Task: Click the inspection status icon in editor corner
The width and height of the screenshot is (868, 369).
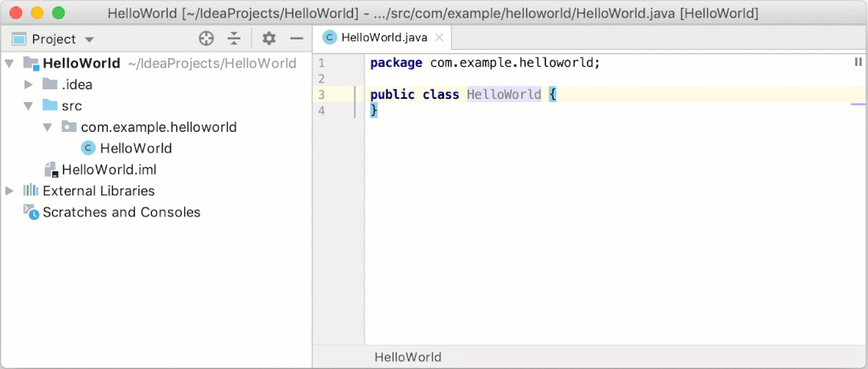Action: [x=858, y=62]
